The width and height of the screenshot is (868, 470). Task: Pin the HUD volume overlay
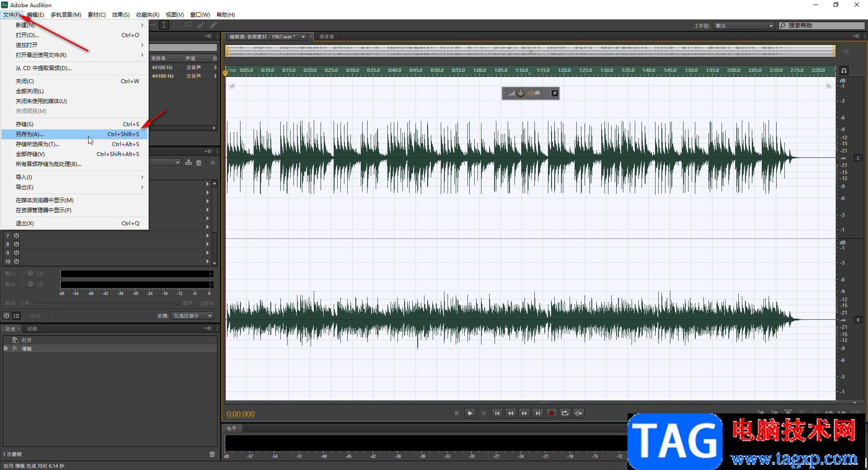click(555, 93)
